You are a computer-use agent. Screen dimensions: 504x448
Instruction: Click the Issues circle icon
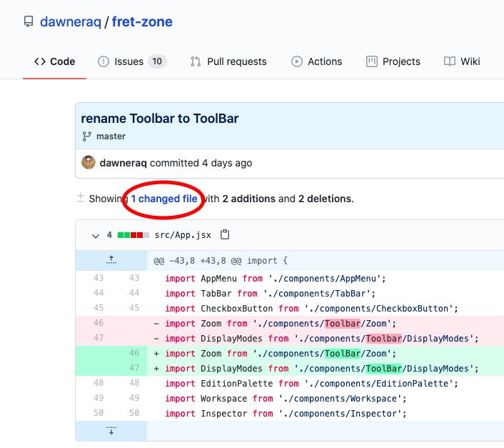[104, 61]
